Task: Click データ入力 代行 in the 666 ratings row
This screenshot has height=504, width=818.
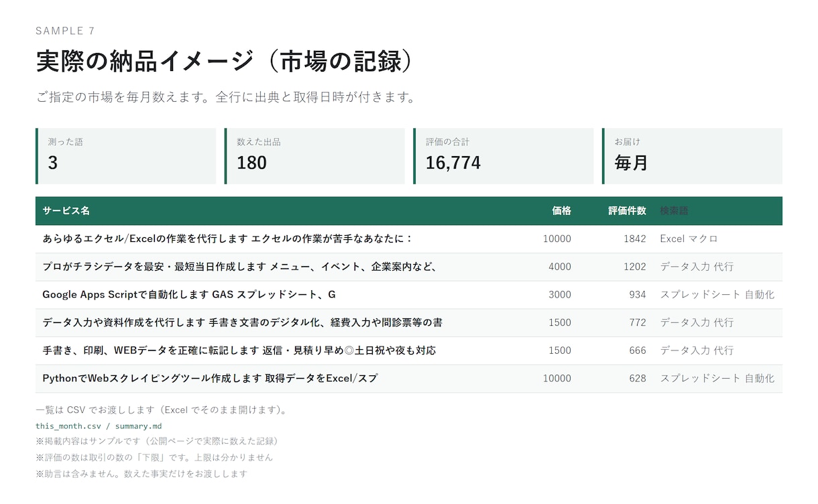Action: coord(697,351)
